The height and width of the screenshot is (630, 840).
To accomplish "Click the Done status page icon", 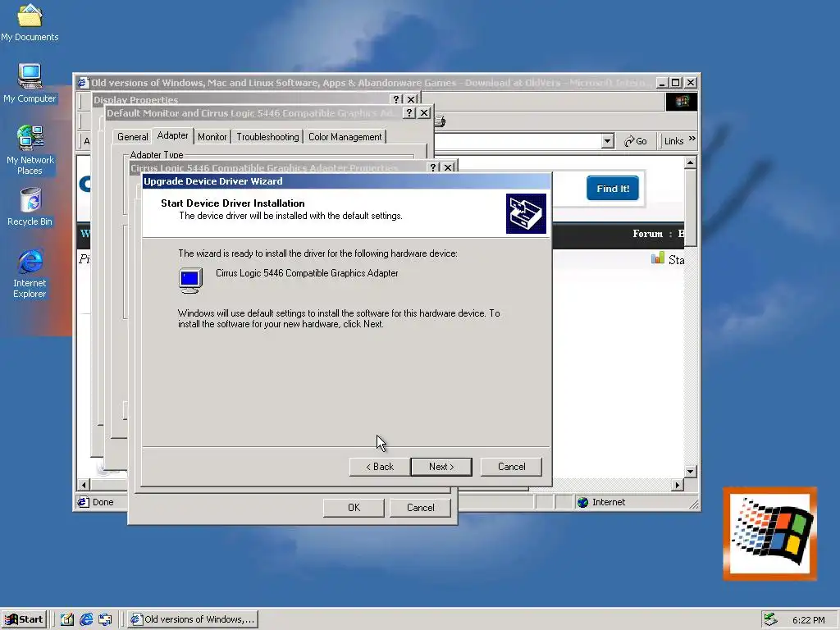I will click(83, 502).
